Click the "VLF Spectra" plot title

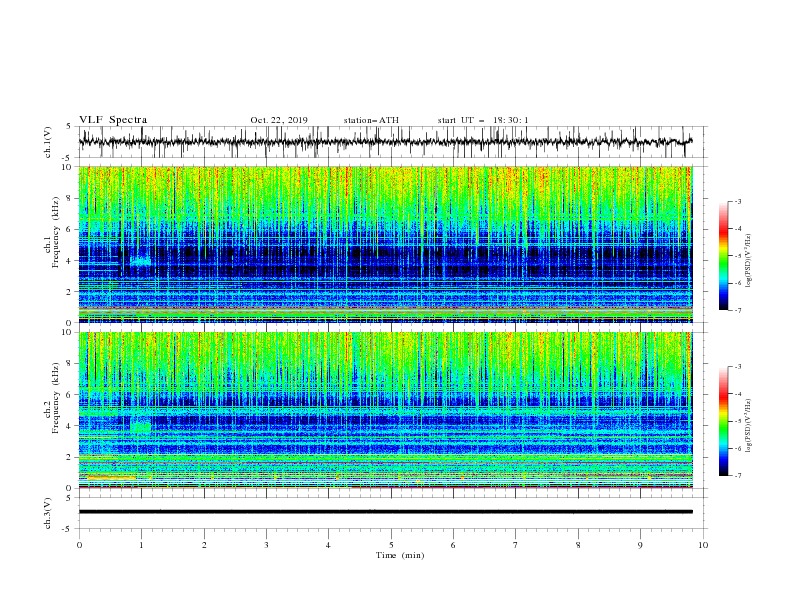(113, 120)
